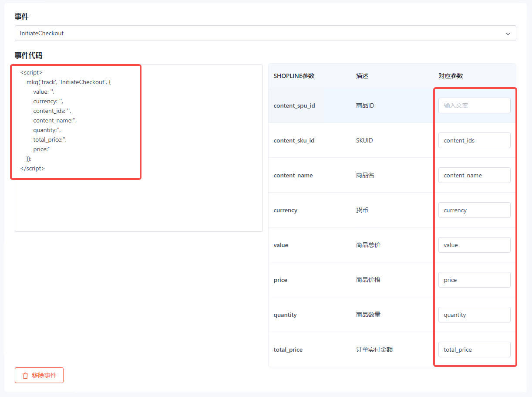The width and height of the screenshot is (532, 397).
Task: Click the 对应参数 column header
Action: point(451,76)
